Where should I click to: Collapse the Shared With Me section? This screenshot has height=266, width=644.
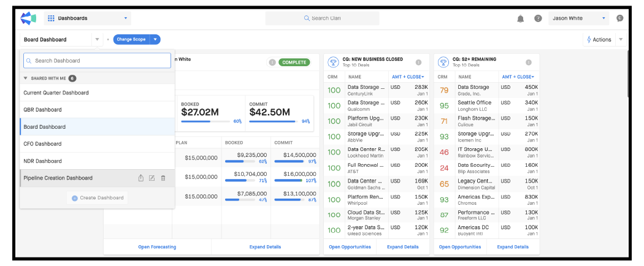26,78
